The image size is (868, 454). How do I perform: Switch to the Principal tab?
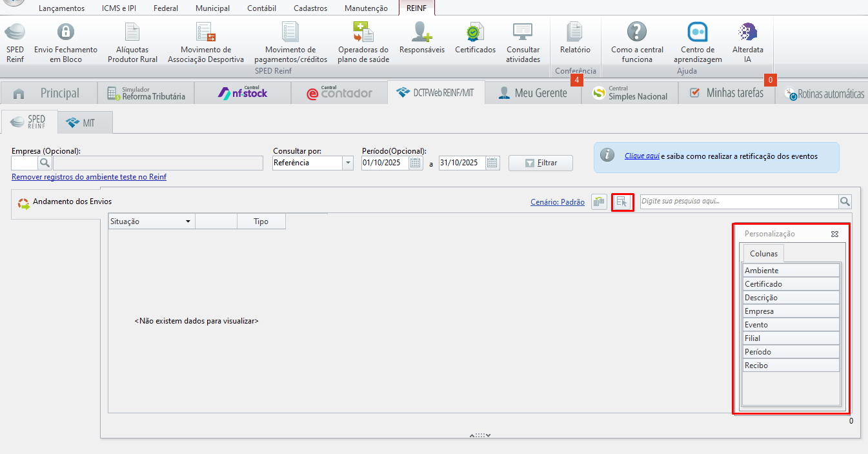click(x=48, y=93)
